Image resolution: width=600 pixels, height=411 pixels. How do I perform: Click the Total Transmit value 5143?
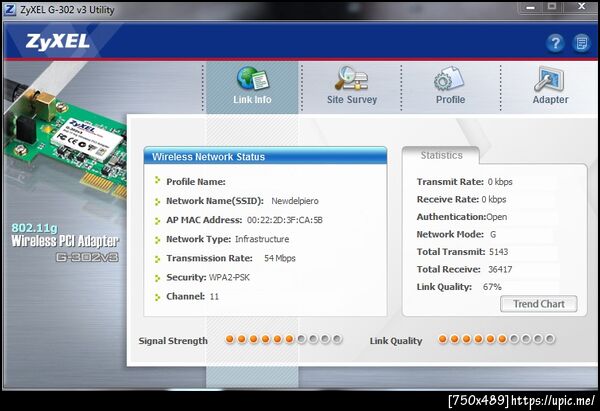click(x=499, y=252)
